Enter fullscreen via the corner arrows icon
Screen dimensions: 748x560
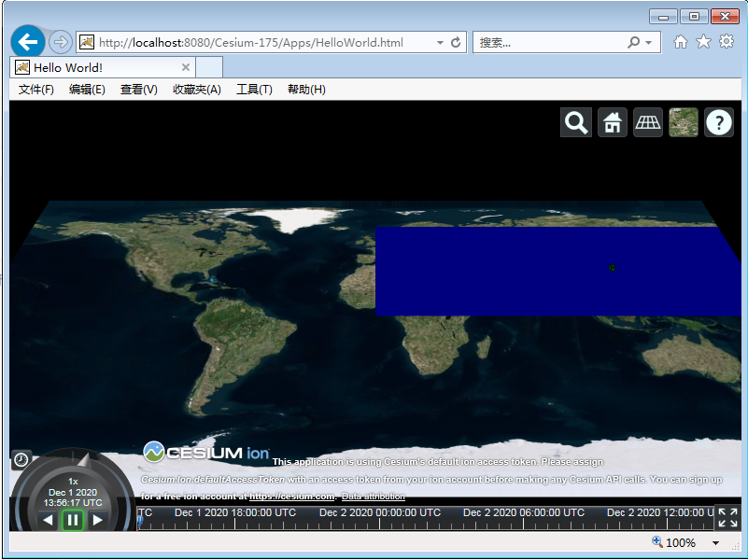(x=729, y=514)
